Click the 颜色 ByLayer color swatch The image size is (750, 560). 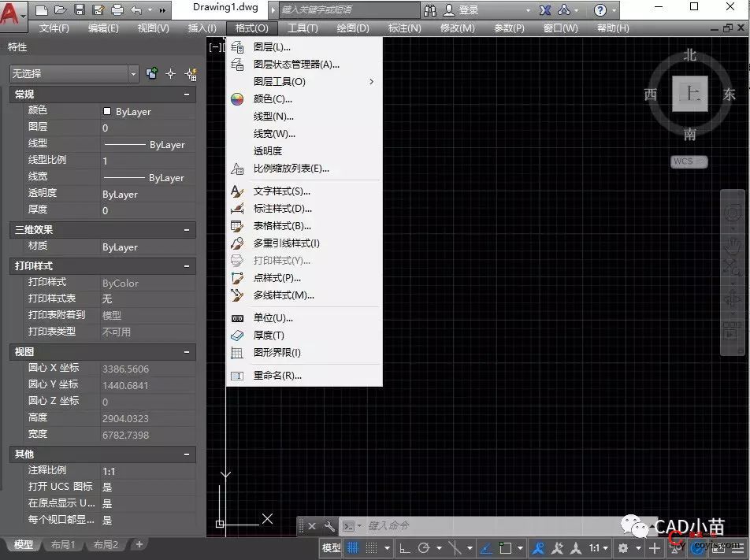[x=107, y=111]
